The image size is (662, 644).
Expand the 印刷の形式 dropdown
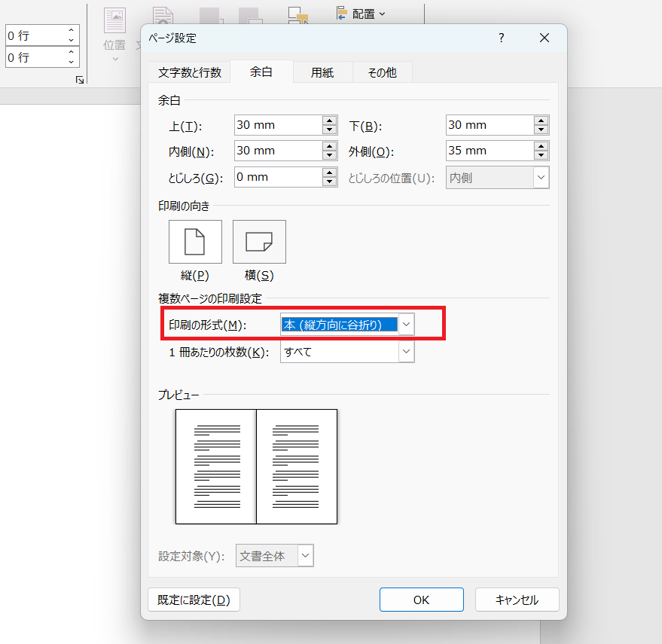(406, 325)
